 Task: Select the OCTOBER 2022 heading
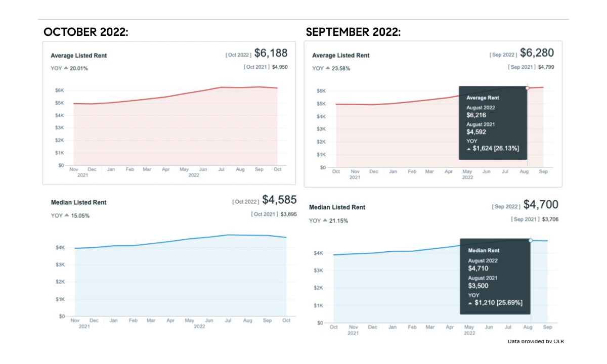pyautogui.click(x=86, y=32)
